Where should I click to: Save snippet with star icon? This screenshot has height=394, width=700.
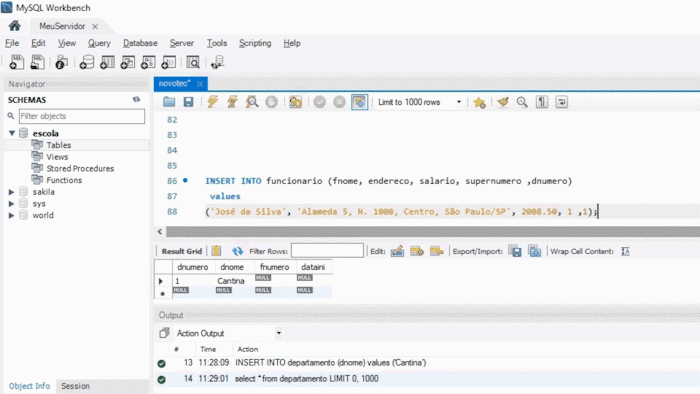pyautogui.click(x=479, y=103)
